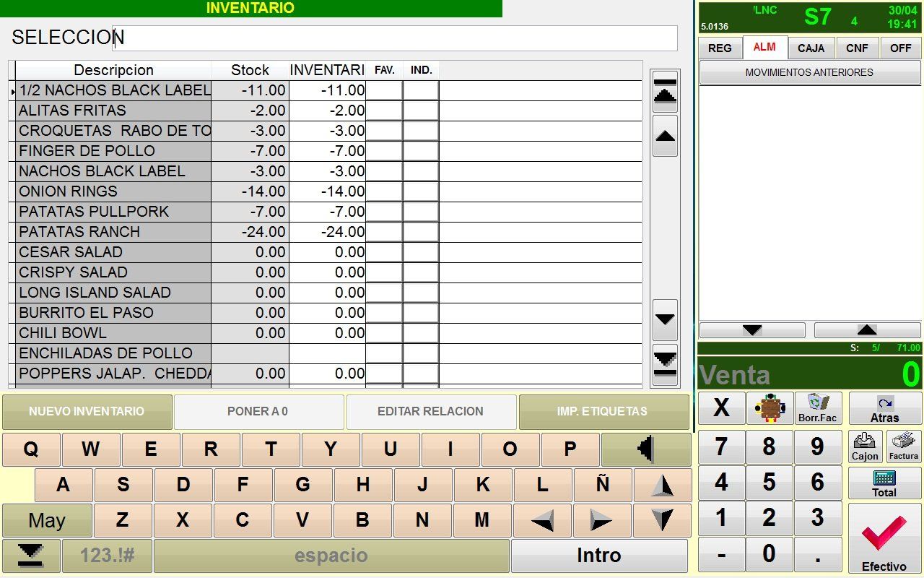Toggle FAV. for BURRITO EL PASO
The width and height of the screenshot is (924, 578).
(384, 313)
